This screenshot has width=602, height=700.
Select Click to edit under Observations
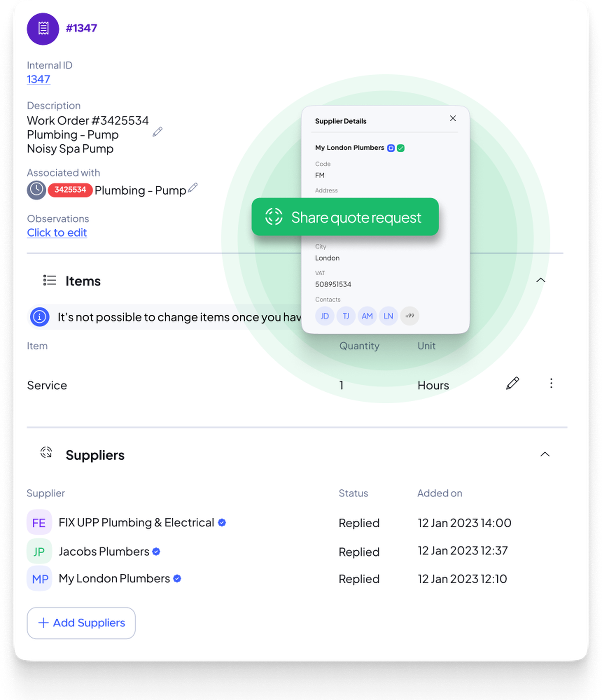point(57,233)
